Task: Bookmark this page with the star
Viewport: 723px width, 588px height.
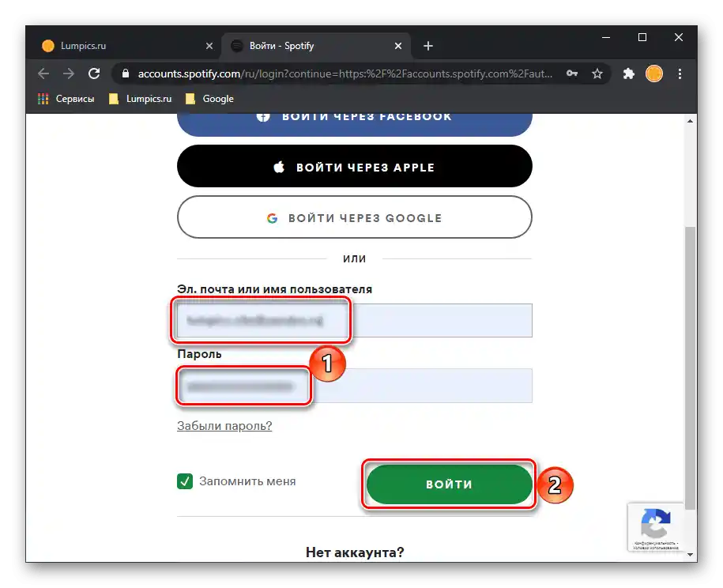Action: 597,73
